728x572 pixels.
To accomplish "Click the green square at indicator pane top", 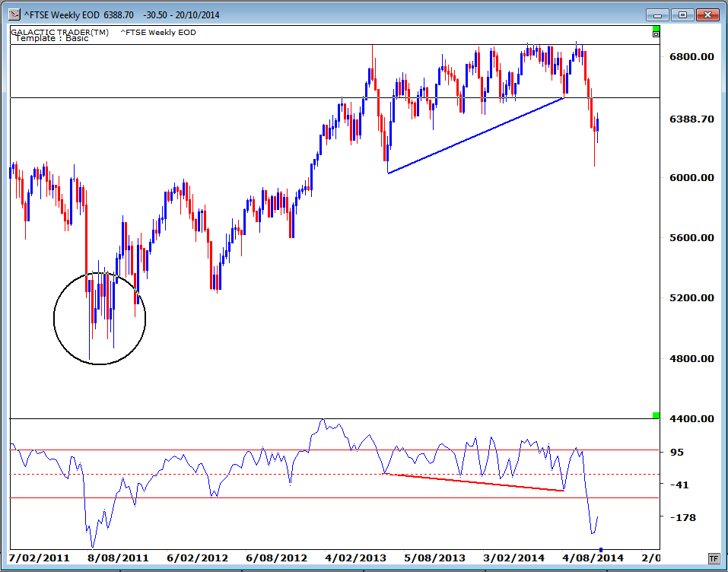I will 656,415.
